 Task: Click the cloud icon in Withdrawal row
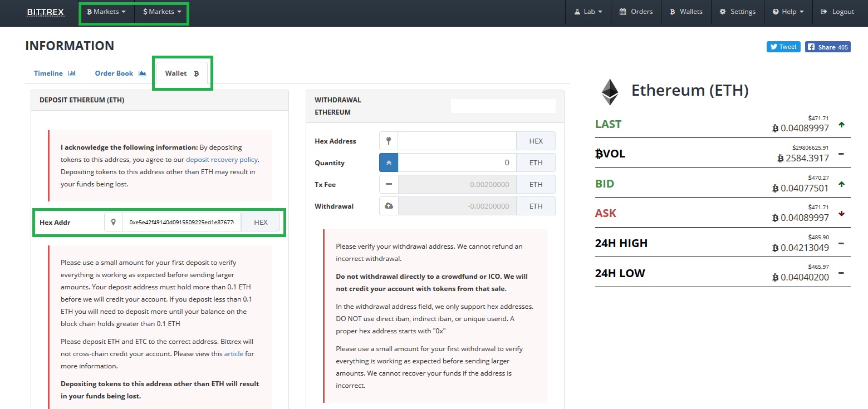coord(389,206)
